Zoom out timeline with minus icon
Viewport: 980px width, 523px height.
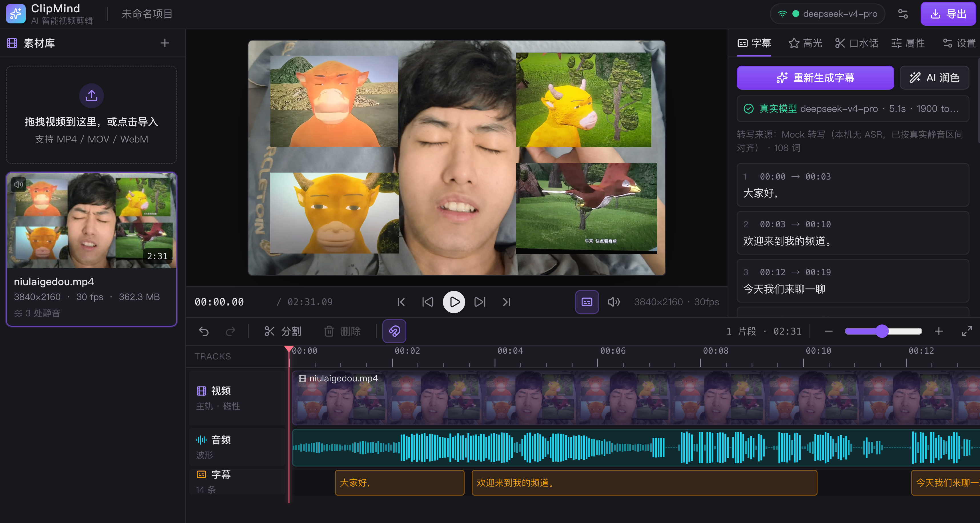click(x=829, y=331)
